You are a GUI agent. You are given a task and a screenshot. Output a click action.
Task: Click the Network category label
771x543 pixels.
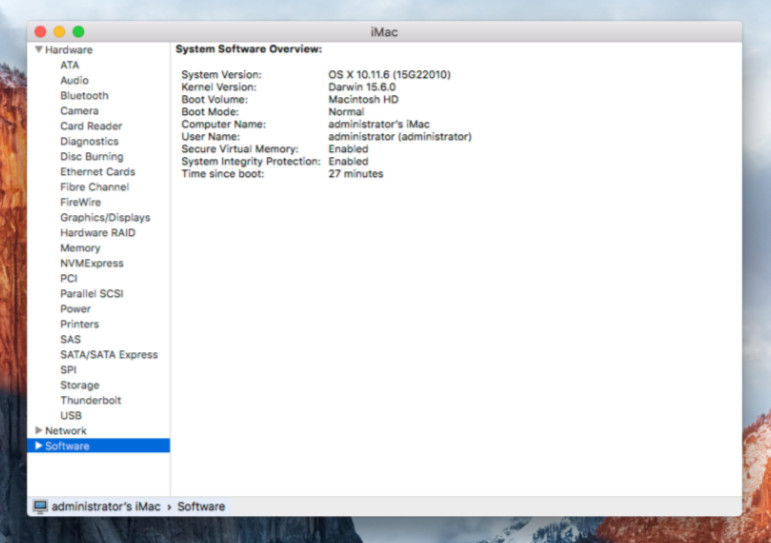pyautogui.click(x=65, y=431)
